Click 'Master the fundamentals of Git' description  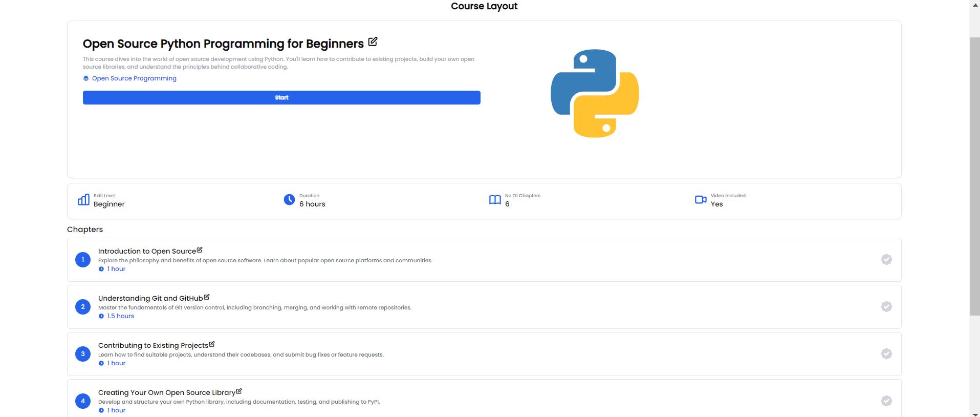tap(255, 308)
